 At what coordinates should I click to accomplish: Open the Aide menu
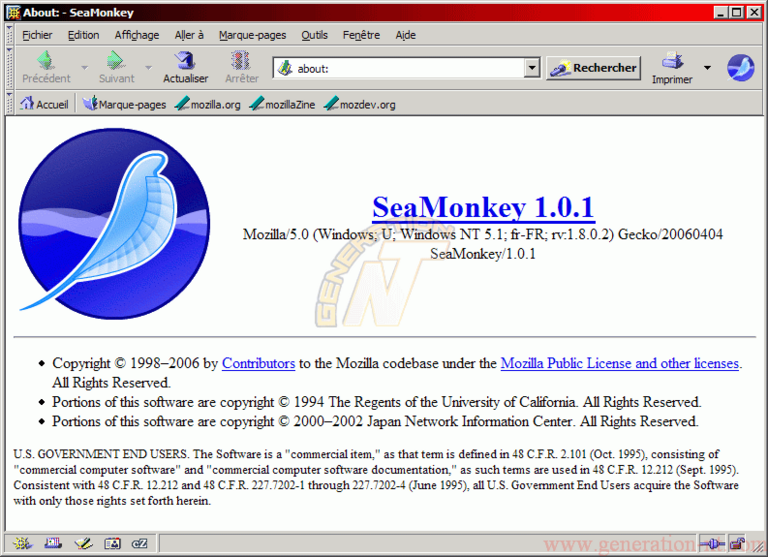(406, 35)
